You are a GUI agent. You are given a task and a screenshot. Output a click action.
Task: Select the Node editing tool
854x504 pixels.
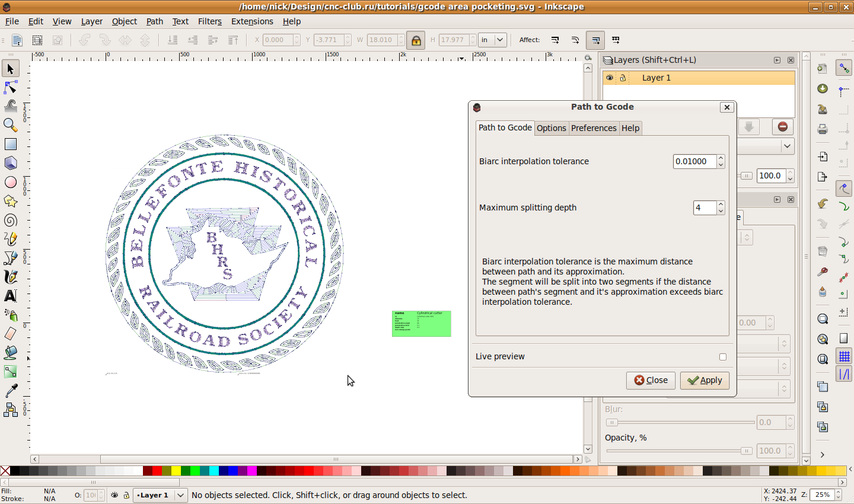pos(10,88)
